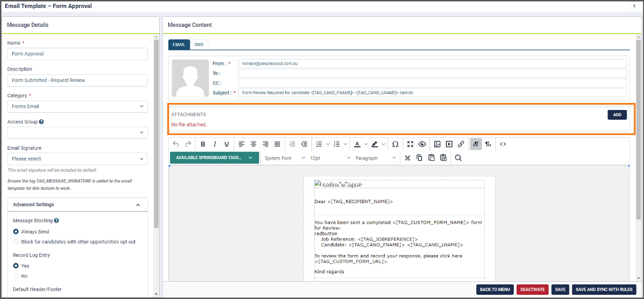Toggle bold formatting
This screenshot has width=644, height=299.
pos(203,144)
